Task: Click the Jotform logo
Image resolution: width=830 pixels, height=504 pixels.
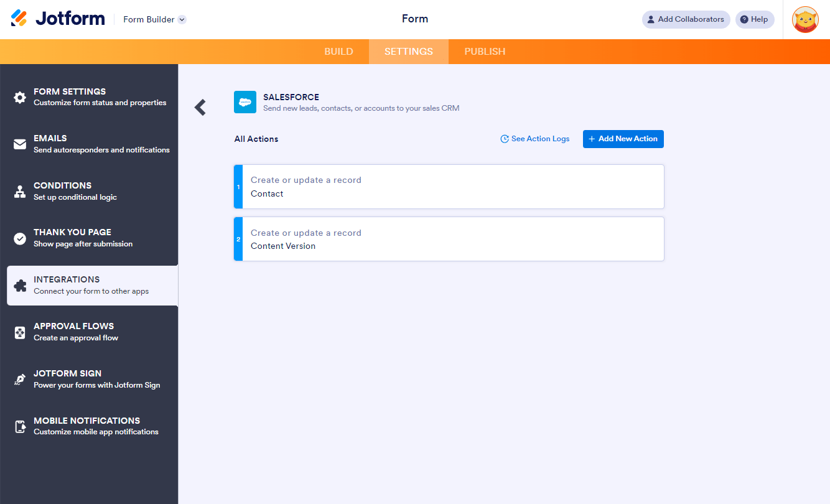Action: [x=58, y=19]
